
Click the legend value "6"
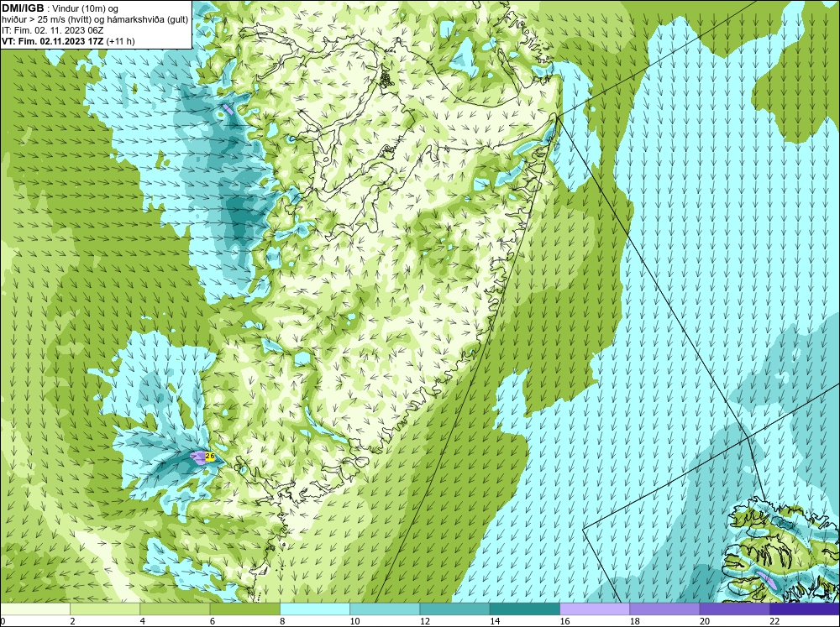click(x=213, y=621)
